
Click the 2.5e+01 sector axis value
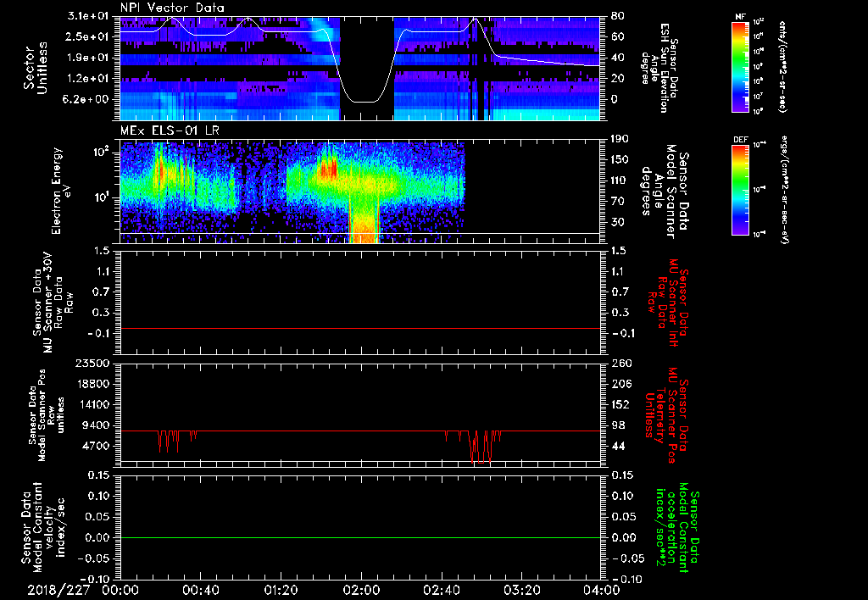click(x=86, y=37)
